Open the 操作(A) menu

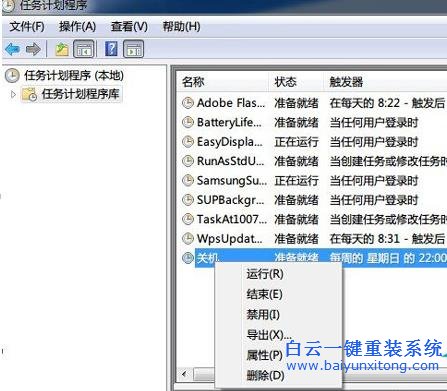coord(77,26)
